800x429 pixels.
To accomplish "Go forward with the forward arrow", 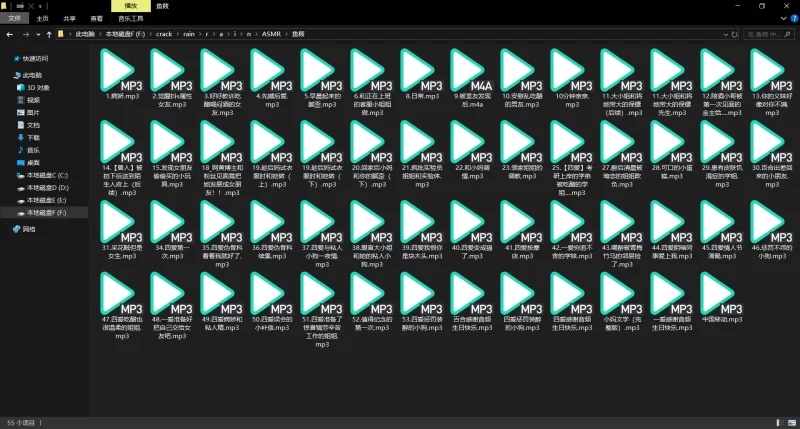I will 26,34.
